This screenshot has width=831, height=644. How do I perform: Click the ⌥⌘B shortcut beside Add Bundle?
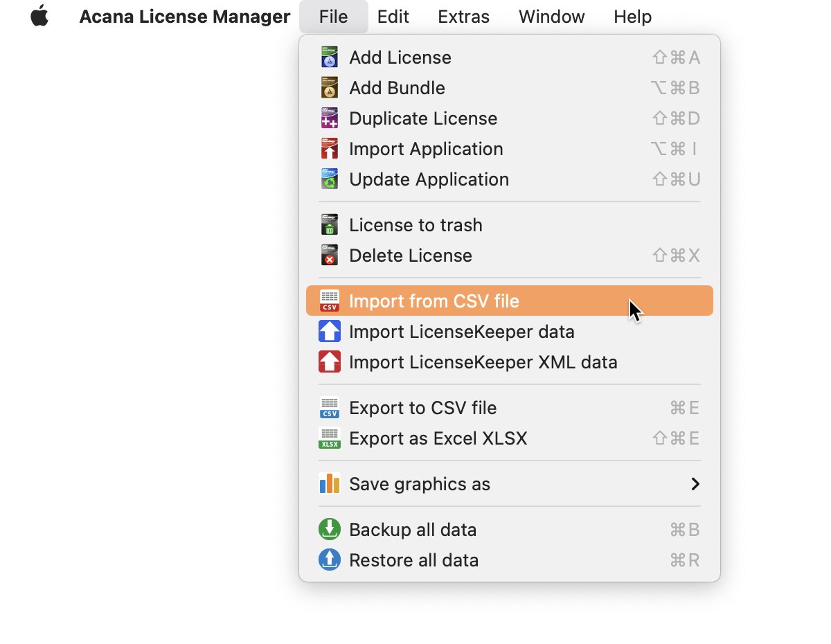676,88
